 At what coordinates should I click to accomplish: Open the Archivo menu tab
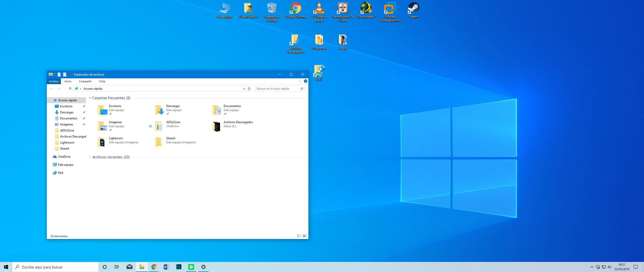(54, 81)
